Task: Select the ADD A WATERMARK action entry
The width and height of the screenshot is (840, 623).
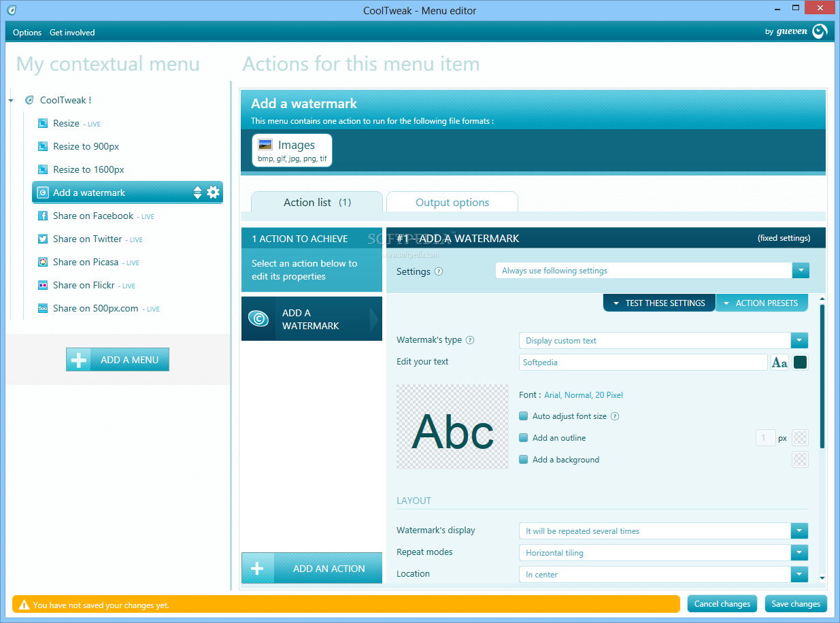Action: [x=312, y=319]
